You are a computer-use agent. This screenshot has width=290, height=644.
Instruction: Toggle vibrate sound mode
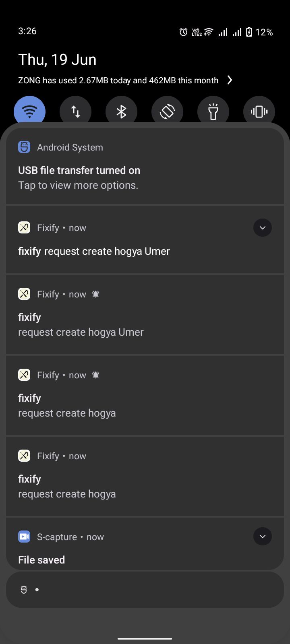click(259, 111)
